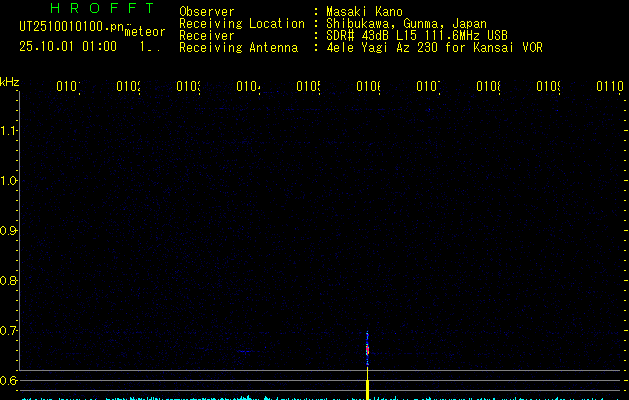The height and width of the screenshot is (400, 629).
Task: Click the 1.0 frequency axis label
Action: coord(8,181)
